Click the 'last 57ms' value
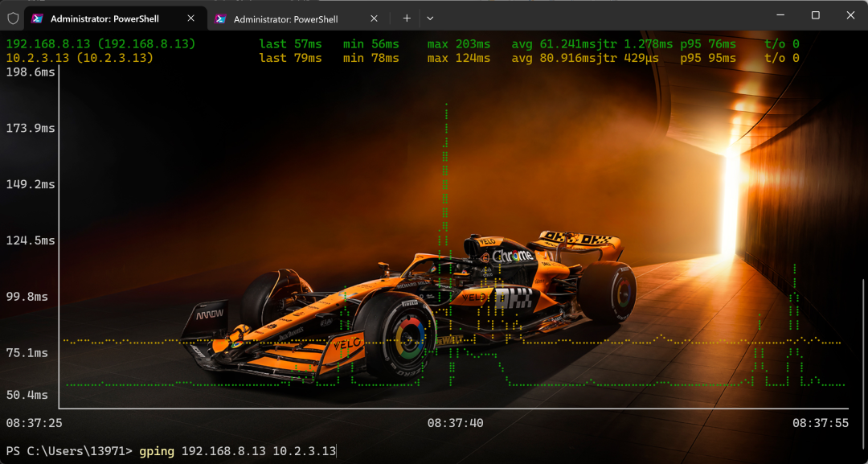The height and width of the screenshot is (464, 868). point(291,43)
